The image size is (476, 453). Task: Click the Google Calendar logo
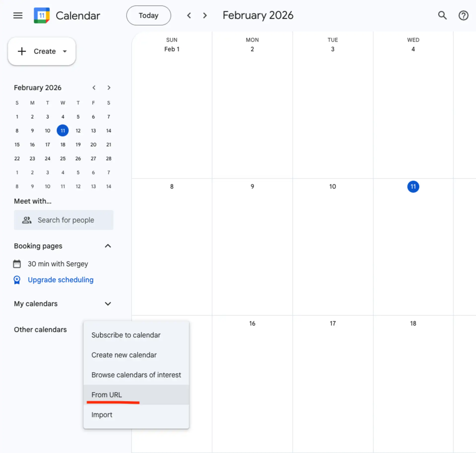(x=41, y=15)
